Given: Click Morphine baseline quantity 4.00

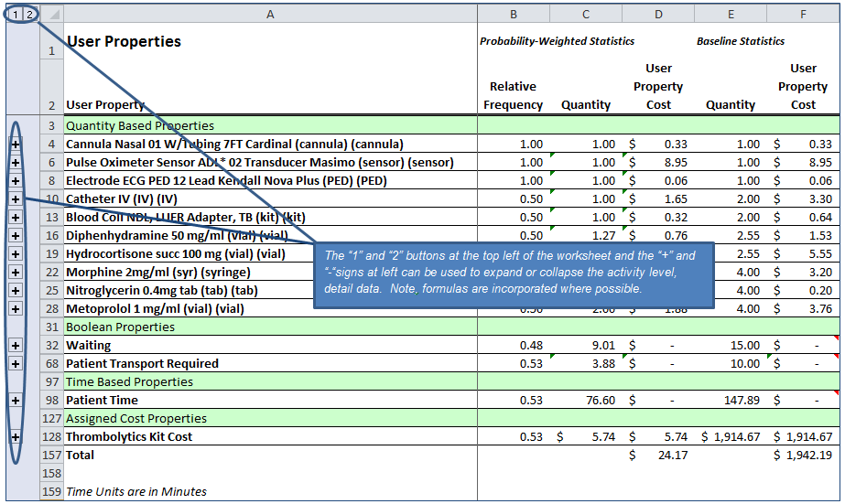Looking at the screenshot, I should (x=748, y=273).
